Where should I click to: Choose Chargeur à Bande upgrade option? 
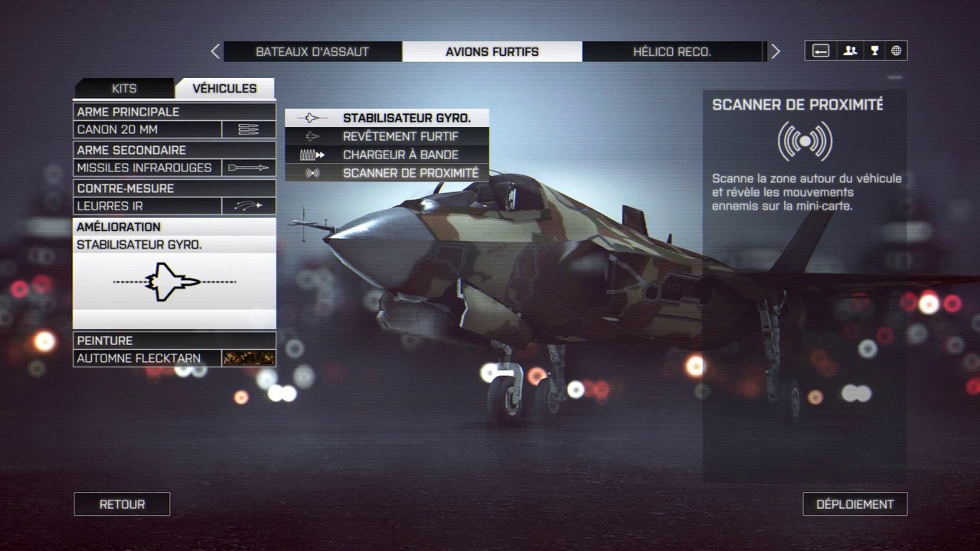[387, 155]
